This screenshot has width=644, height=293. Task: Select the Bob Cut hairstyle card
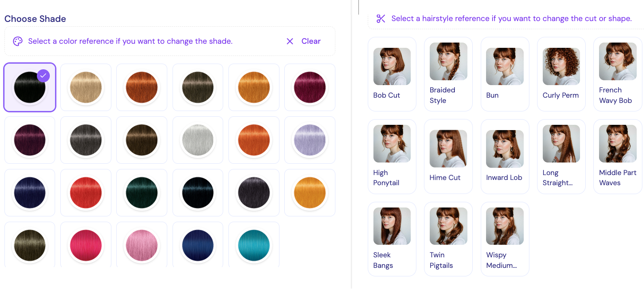pos(392,74)
